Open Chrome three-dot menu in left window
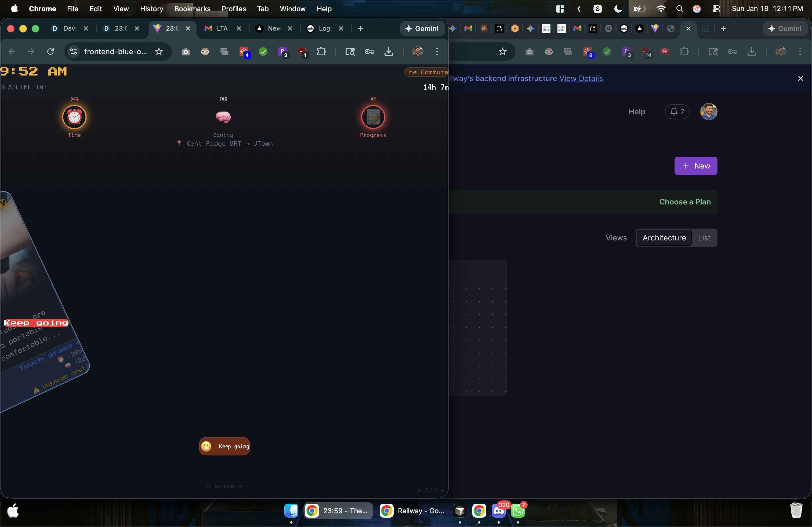Image resolution: width=812 pixels, height=527 pixels. click(437, 52)
